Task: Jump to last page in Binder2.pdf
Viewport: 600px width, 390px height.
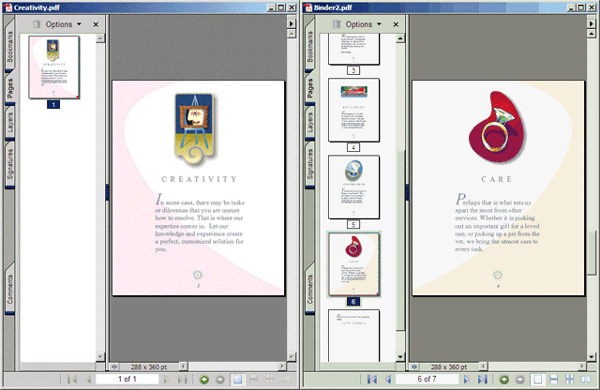Action: pos(482,379)
